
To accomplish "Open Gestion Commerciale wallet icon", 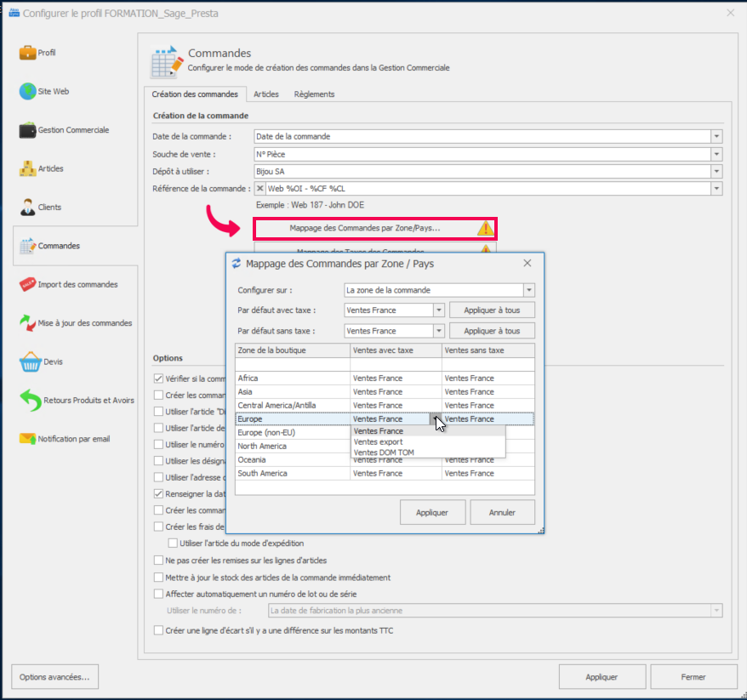I will click(27, 130).
